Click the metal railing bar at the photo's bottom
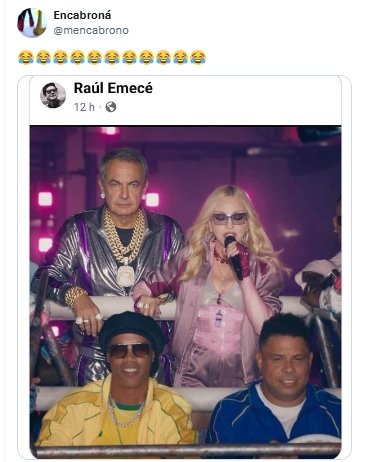 (x=187, y=451)
